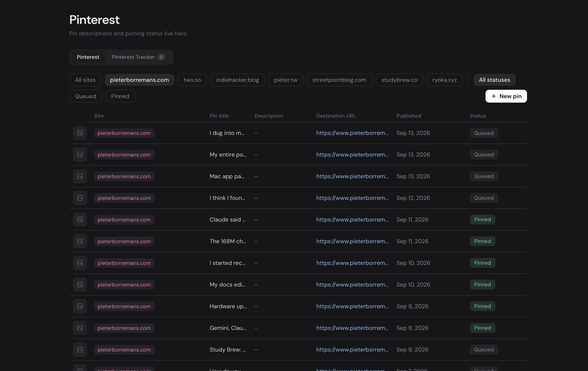Click Queued status badge for 'Study Brew: ...'
588x371 pixels.
pyautogui.click(x=484, y=350)
